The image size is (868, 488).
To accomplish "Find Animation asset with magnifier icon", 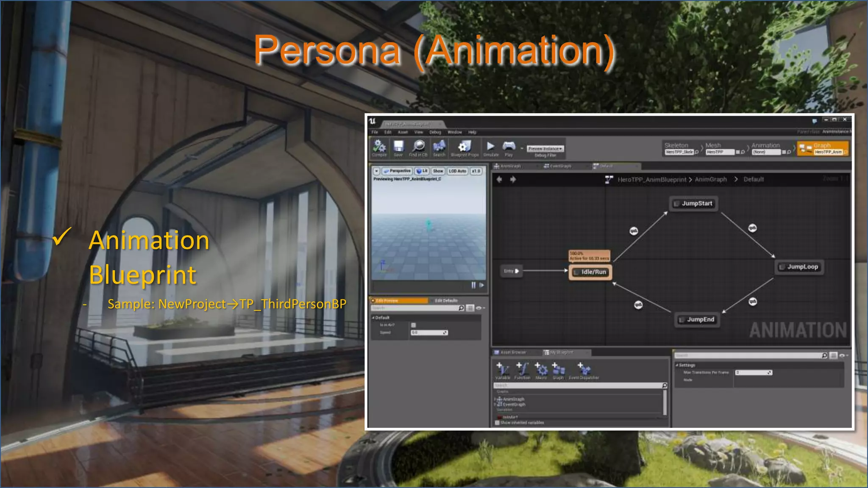I will pyautogui.click(x=789, y=152).
